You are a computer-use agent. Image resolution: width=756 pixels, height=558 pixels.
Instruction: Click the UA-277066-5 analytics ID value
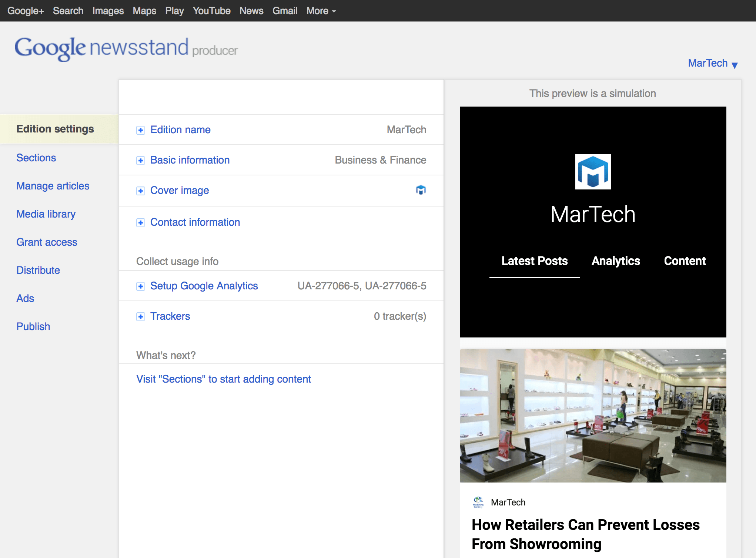[x=362, y=286]
